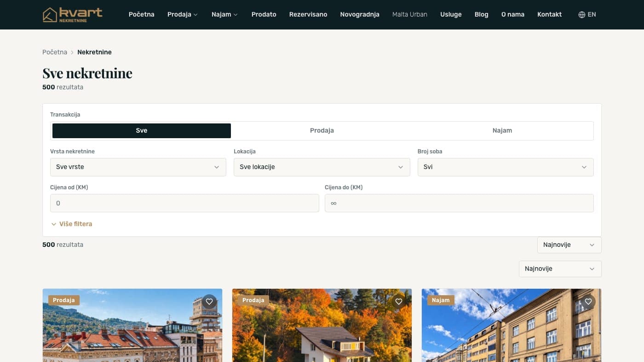Open the Broj soba dropdown
The height and width of the screenshot is (362, 644).
pyautogui.click(x=506, y=167)
